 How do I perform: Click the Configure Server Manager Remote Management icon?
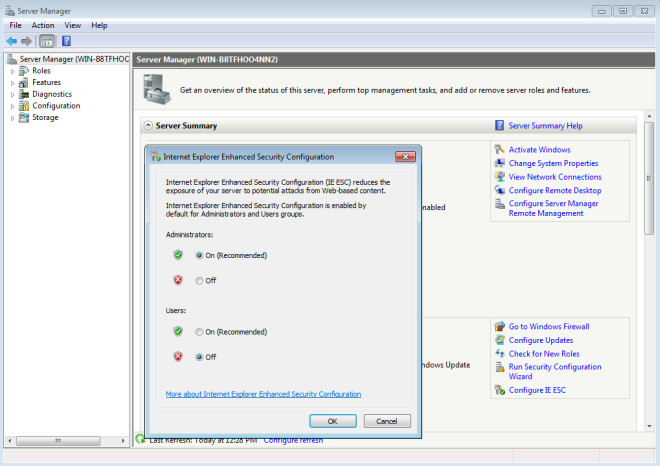point(500,204)
